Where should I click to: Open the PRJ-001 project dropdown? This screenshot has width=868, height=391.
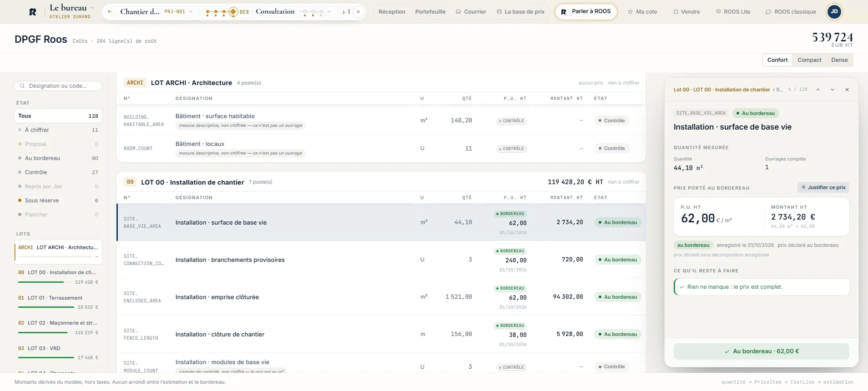pyautogui.click(x=178, y=12)
